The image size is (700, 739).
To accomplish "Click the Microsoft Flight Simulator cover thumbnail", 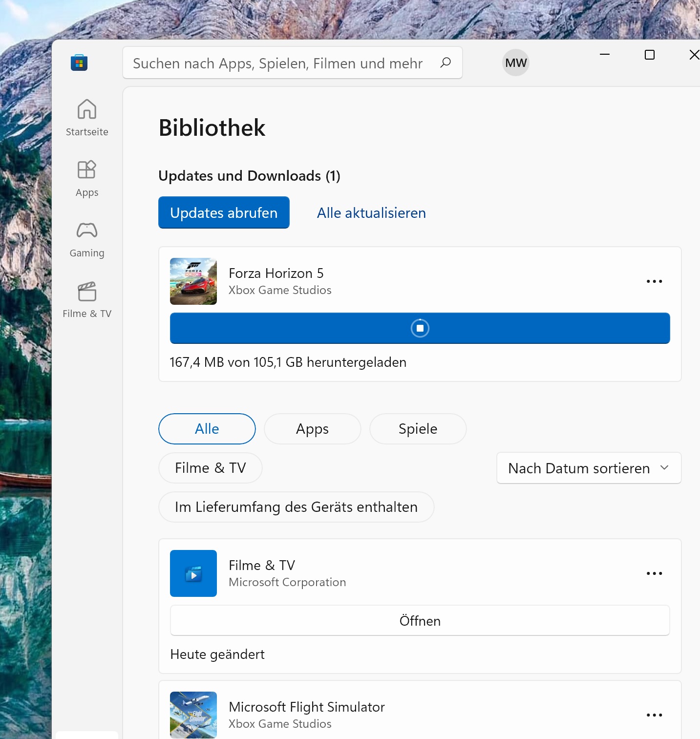I will click(193, 715).
